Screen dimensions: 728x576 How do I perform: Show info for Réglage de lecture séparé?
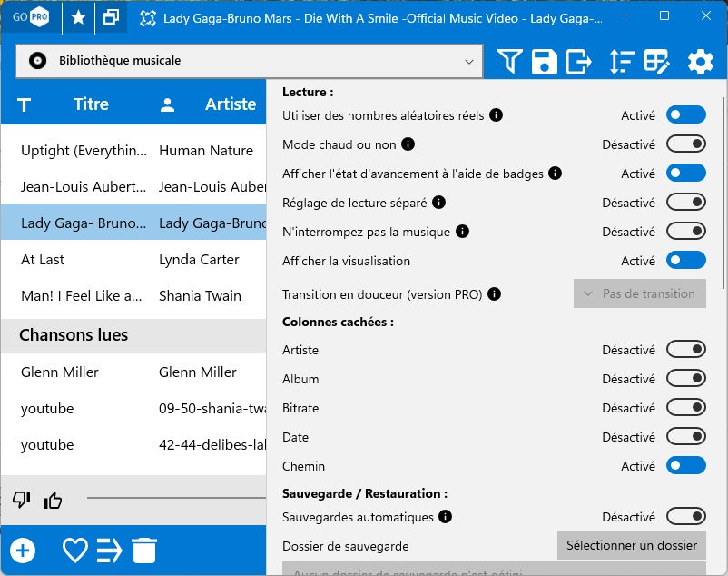tap(438, 202)
